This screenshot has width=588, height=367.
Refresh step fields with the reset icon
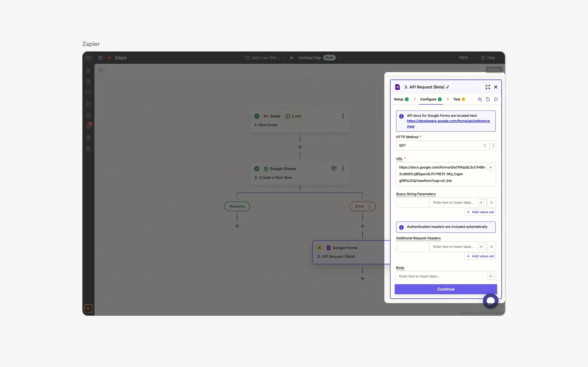488,99
